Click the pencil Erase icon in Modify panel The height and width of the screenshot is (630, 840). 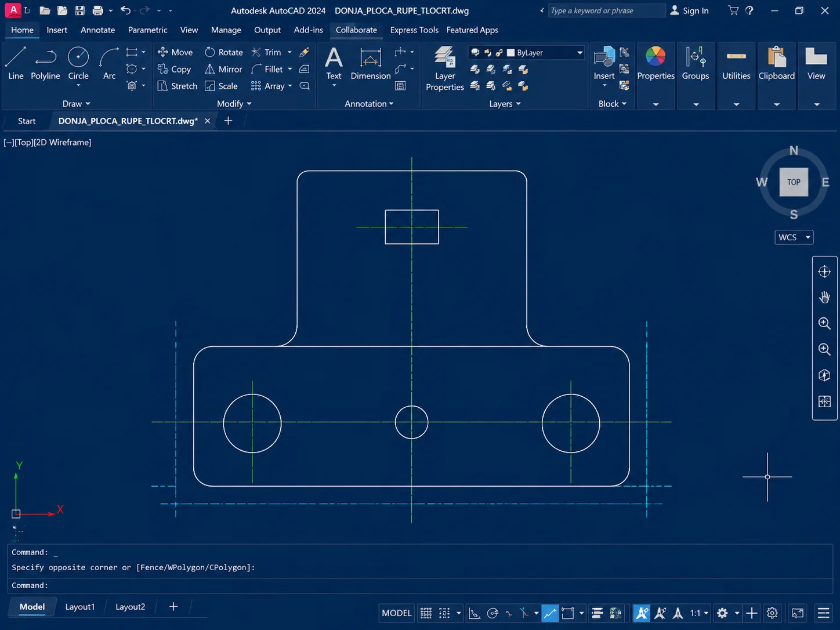(304, 52)
